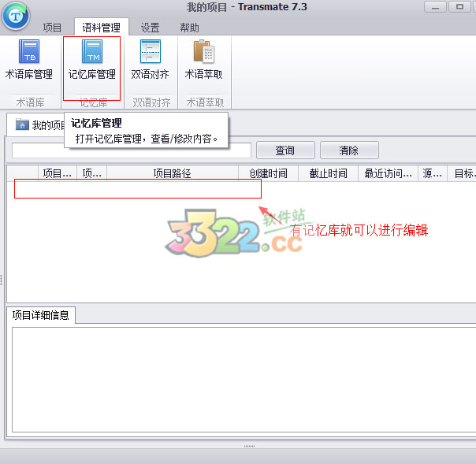476x464 pixels.
Task: Select the 项目详细信息 tab
Action: pyautogui.click(x=41, y=315)
